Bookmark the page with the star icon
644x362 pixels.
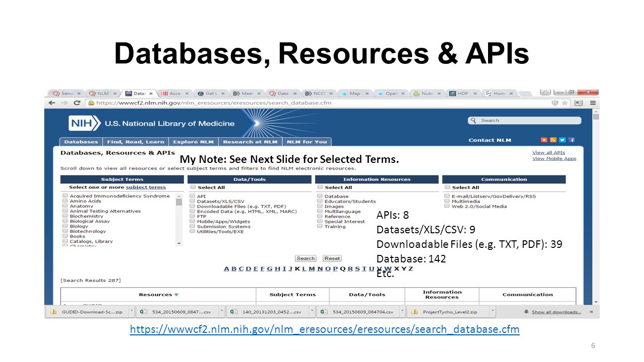(565, 103)
